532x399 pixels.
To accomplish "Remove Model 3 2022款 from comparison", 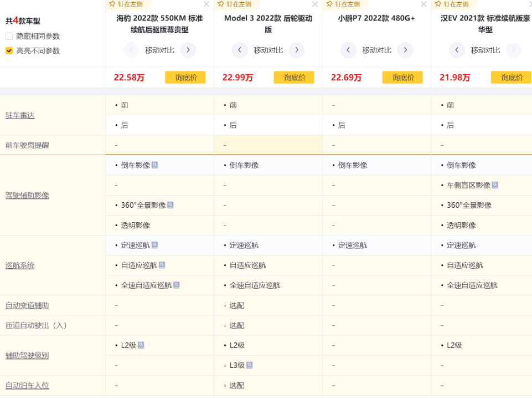I will 315,4.
